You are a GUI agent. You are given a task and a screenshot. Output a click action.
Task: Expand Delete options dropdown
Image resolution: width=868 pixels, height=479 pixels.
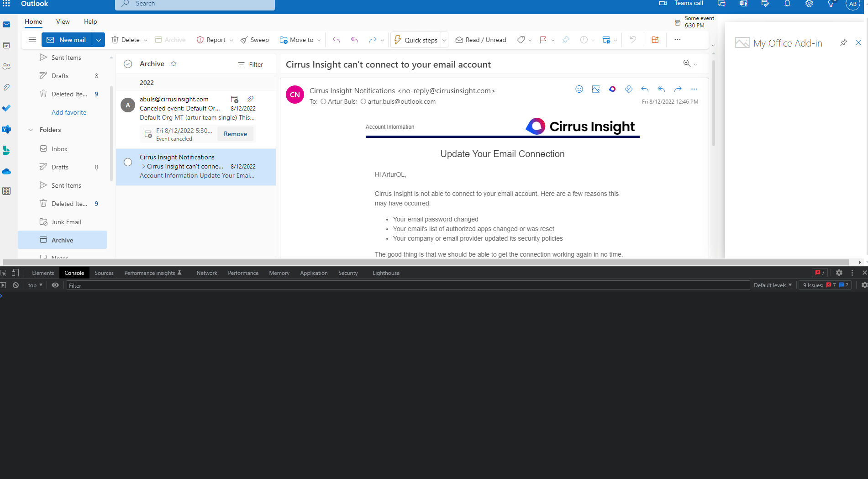point(146,40)
